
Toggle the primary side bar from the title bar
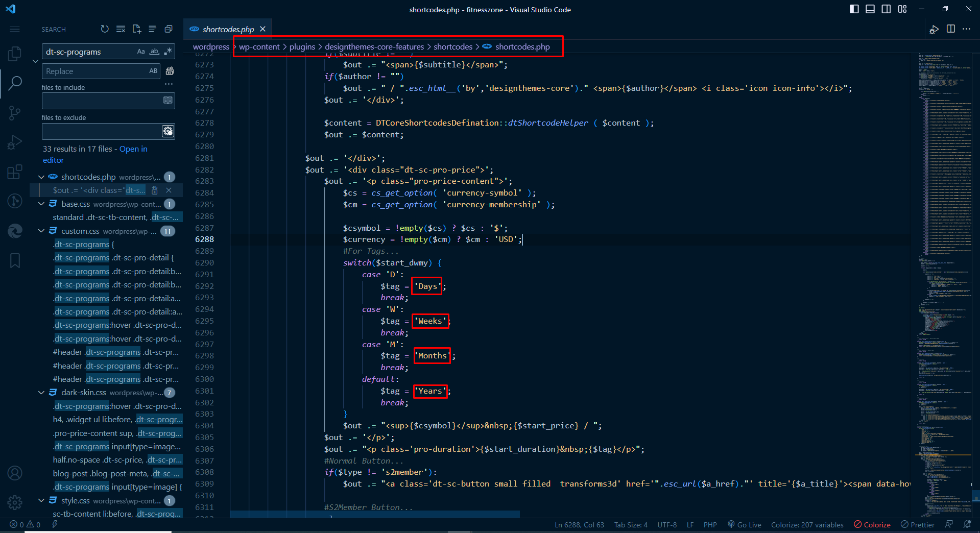click(854, 9)
